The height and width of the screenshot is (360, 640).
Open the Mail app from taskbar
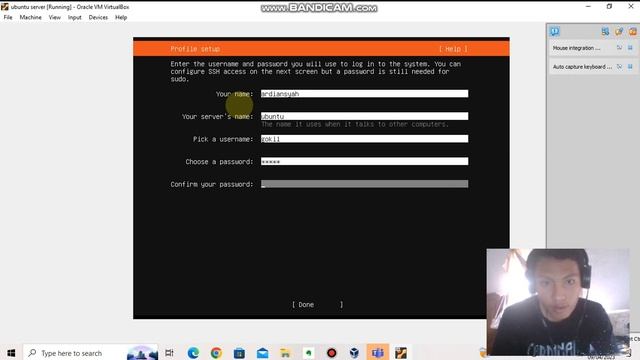click(262, 353)
